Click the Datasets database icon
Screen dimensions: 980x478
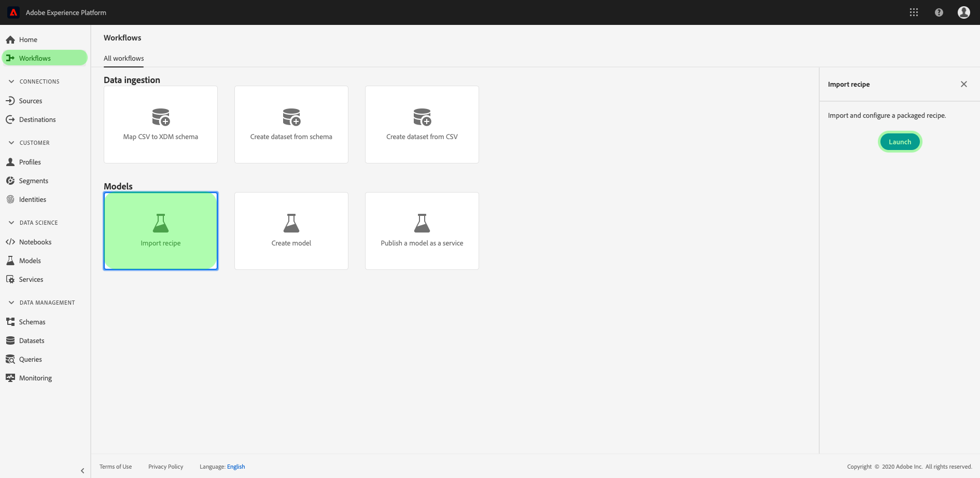click(x=10, y=340)
